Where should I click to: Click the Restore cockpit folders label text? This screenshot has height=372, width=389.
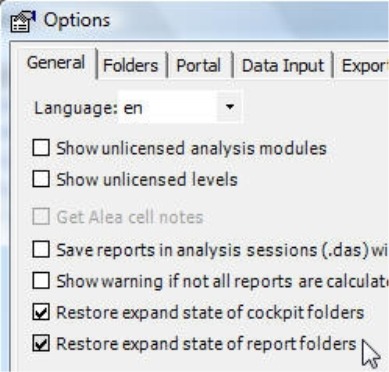[210, 313]
